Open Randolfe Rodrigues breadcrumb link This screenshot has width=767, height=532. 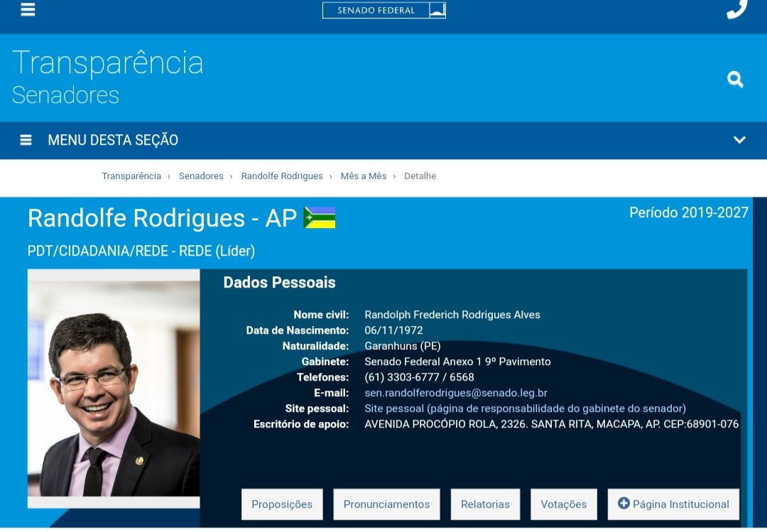(x=282, y=175)
